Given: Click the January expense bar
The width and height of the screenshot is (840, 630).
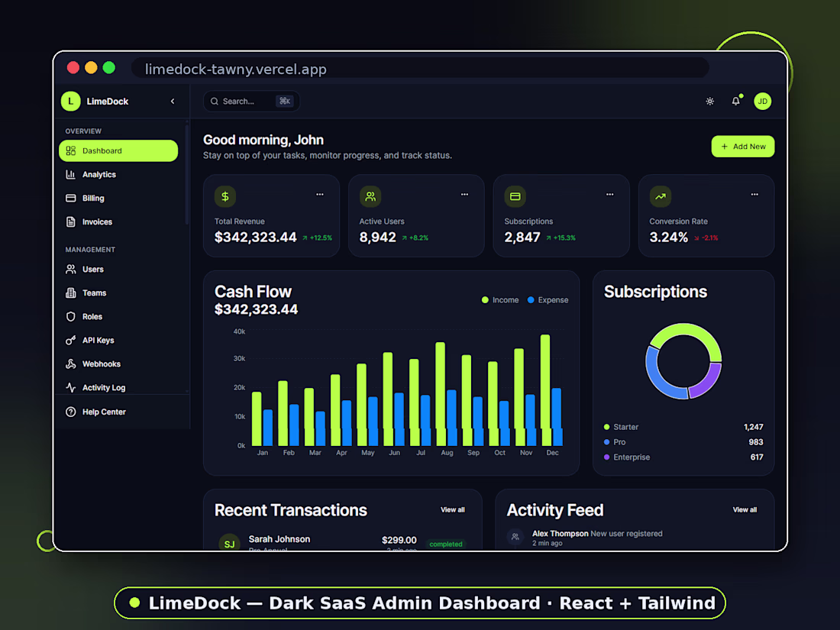Looking at the screenshot, I should [x=268, y=428].
